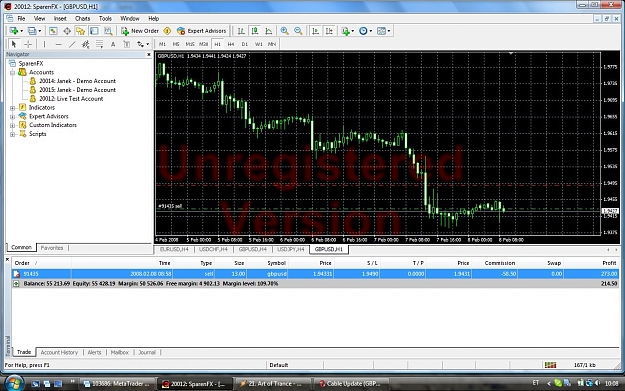Screen dimensions: 625x391
Task: Open the Tools menu
Action: point(105,18)
